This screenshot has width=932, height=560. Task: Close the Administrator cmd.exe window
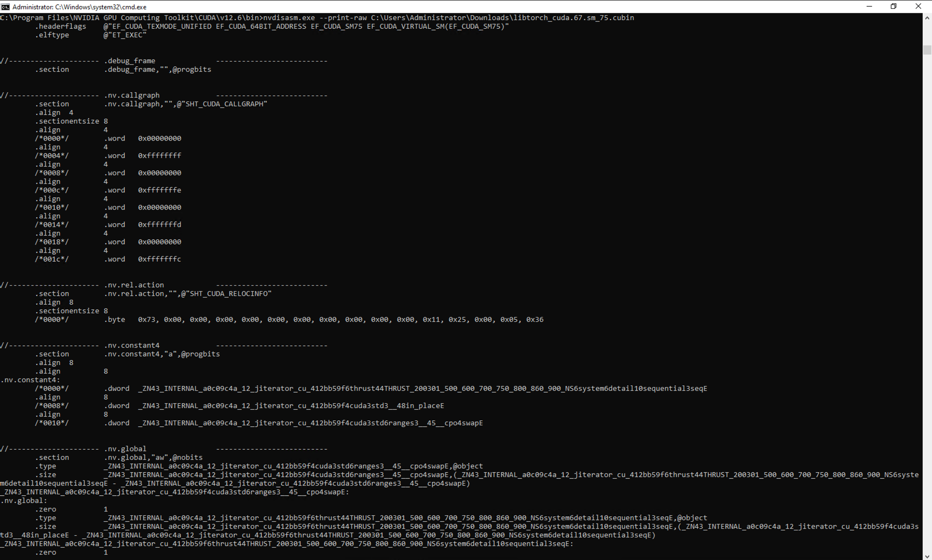(x=918, y=6)
